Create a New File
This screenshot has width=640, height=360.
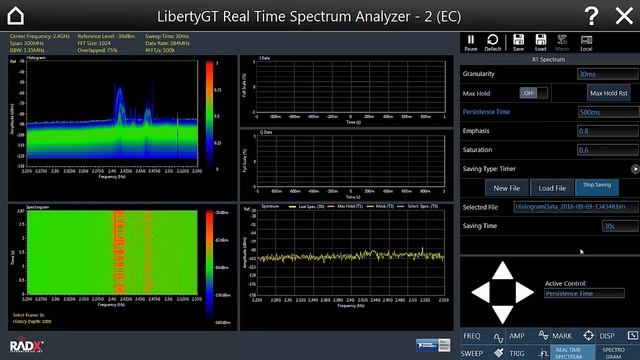(x=507, y=188)
